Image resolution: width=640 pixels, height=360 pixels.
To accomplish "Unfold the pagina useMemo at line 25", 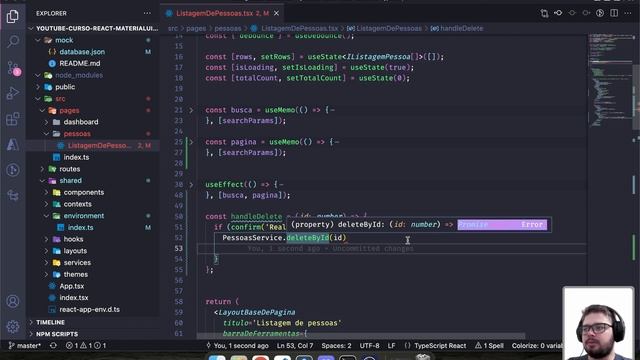I will [191, 142].
